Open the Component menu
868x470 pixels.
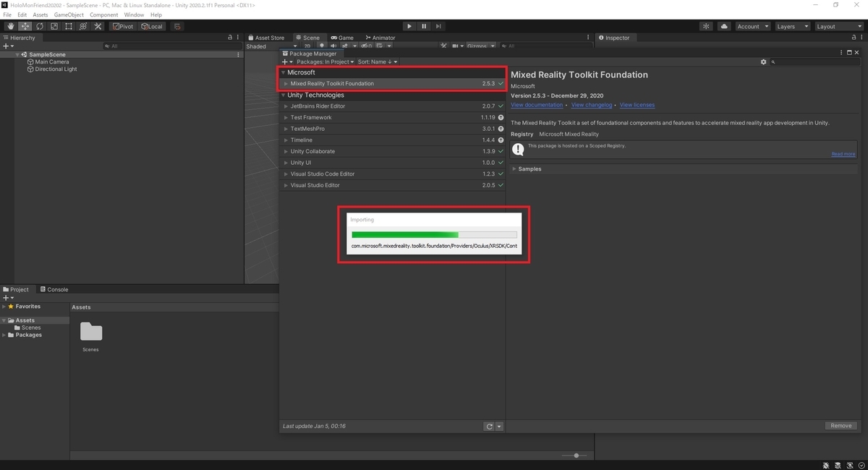pos(103,14)
